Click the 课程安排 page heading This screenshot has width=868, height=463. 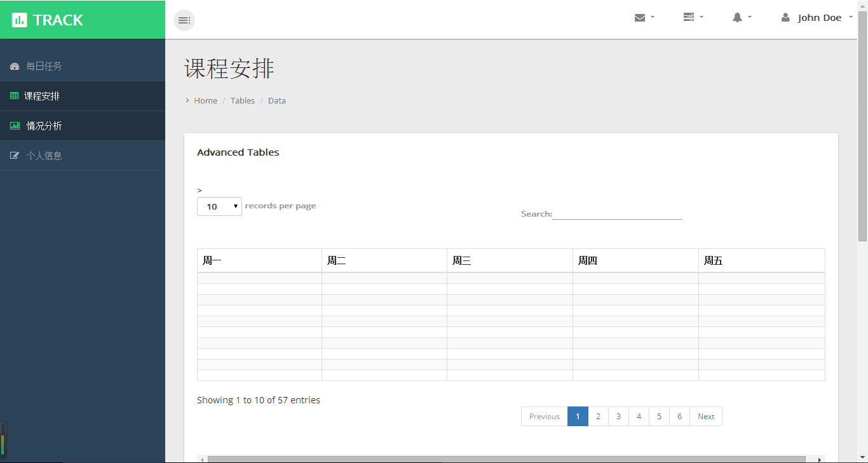coord(229,69)
